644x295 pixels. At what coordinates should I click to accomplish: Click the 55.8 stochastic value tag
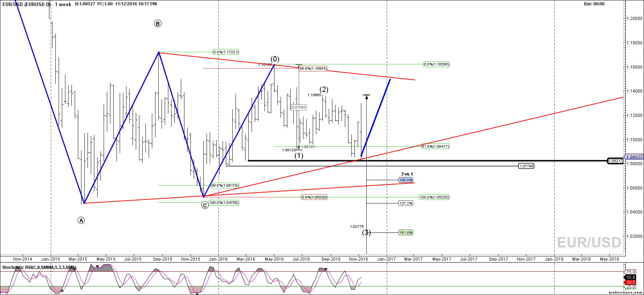click(x=630, y=277)
